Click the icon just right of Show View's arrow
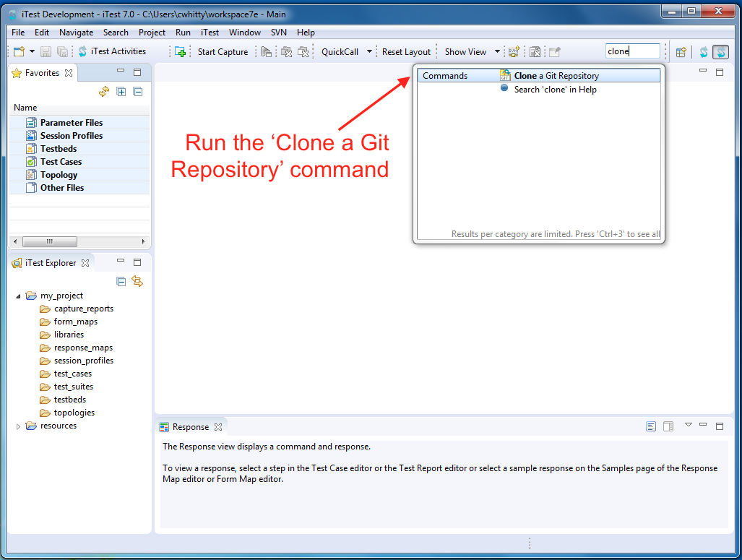 tap(514, 51)
